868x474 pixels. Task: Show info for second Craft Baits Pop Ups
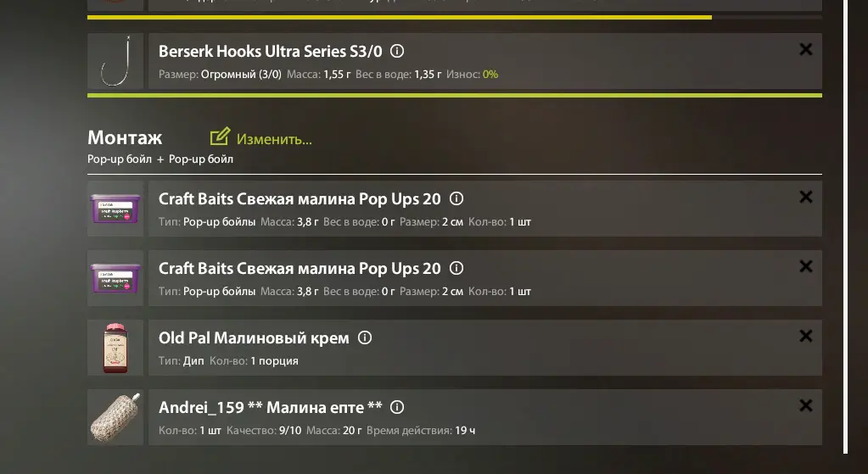coord(456,268)
